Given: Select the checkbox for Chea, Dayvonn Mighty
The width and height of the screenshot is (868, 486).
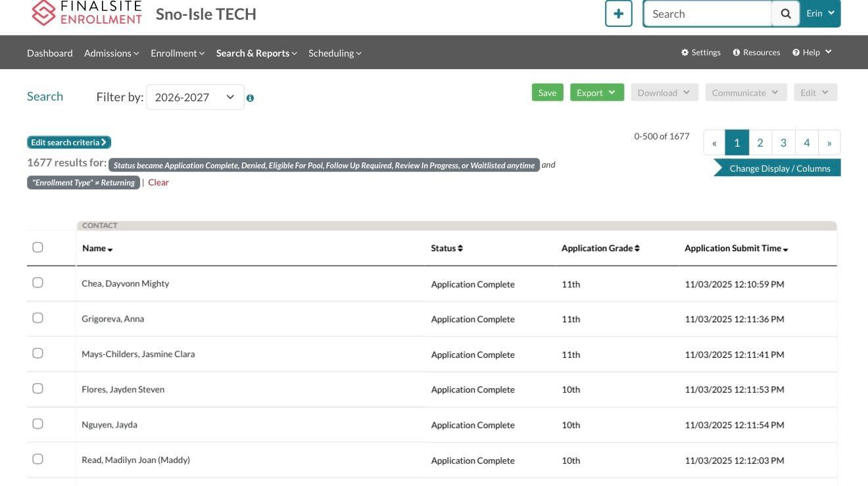Looking at the screenshot, I should click(37, 282).
